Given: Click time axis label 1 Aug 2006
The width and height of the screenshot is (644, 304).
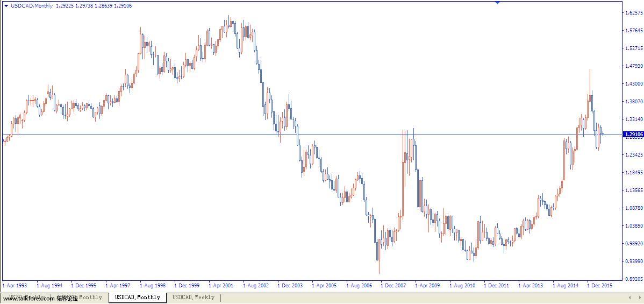Looking at the screenshot, I should tap(359, 285).
